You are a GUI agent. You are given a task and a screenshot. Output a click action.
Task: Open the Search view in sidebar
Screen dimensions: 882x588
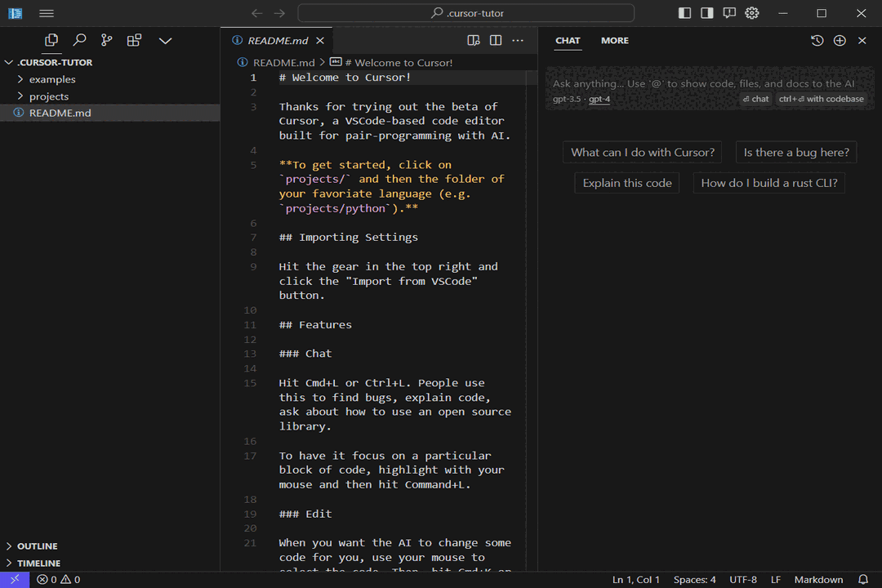tap(79, 40)
